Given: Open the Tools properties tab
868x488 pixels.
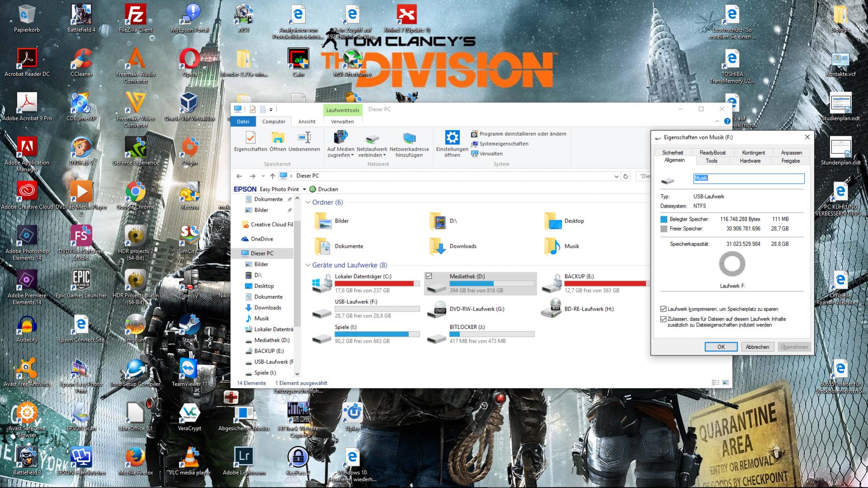Looking at the screenshot, I should 711,161.
